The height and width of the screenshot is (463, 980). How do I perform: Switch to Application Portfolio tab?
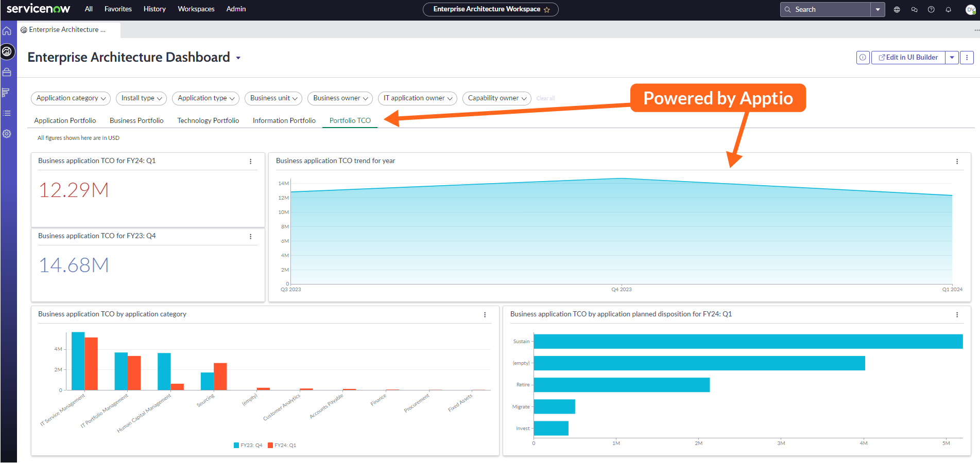pos(65,120)
